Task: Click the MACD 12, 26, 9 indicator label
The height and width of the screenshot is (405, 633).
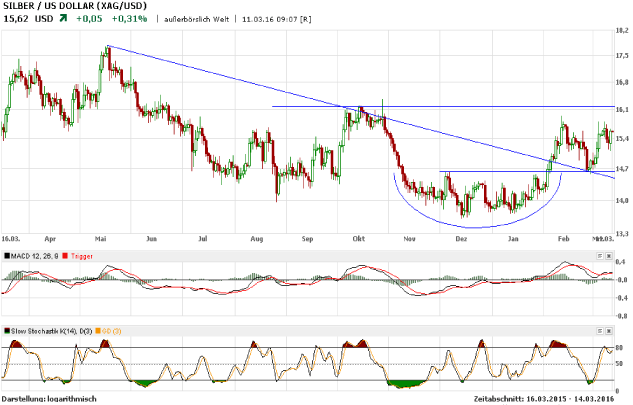Action: (35, 256)
